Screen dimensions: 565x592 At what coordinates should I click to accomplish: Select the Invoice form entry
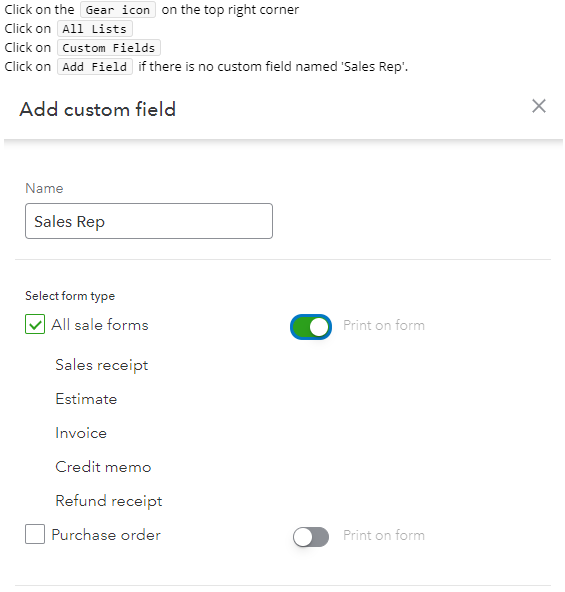(x=81, y=433)
